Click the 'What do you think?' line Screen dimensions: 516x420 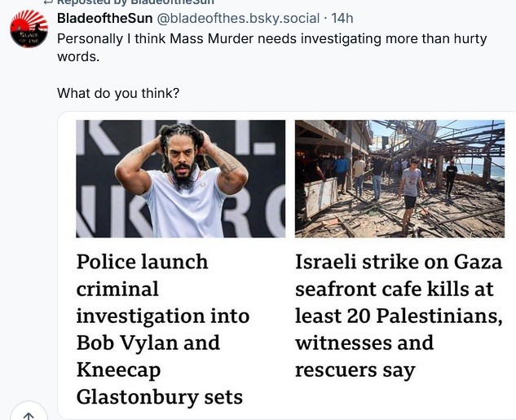click(x=118, y=93)
